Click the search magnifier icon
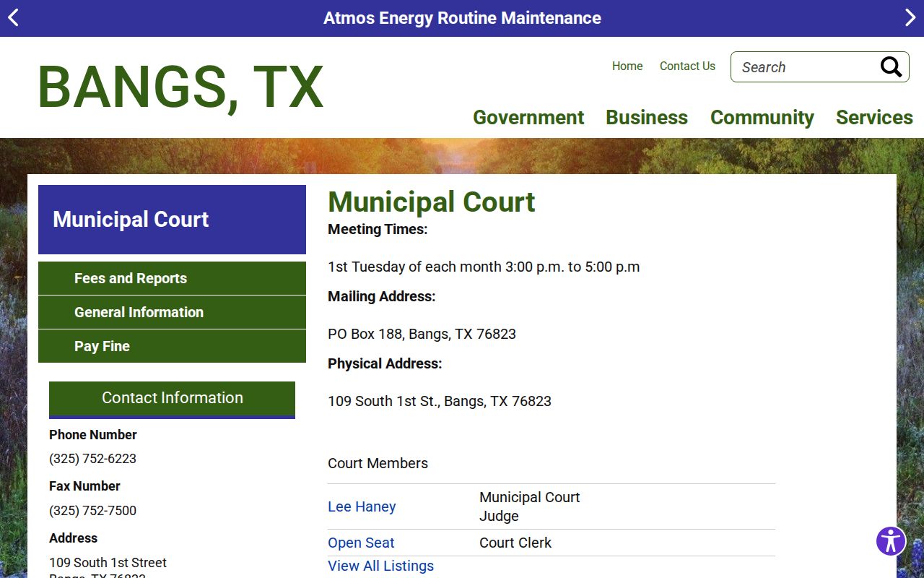 [x=891, y=67]
